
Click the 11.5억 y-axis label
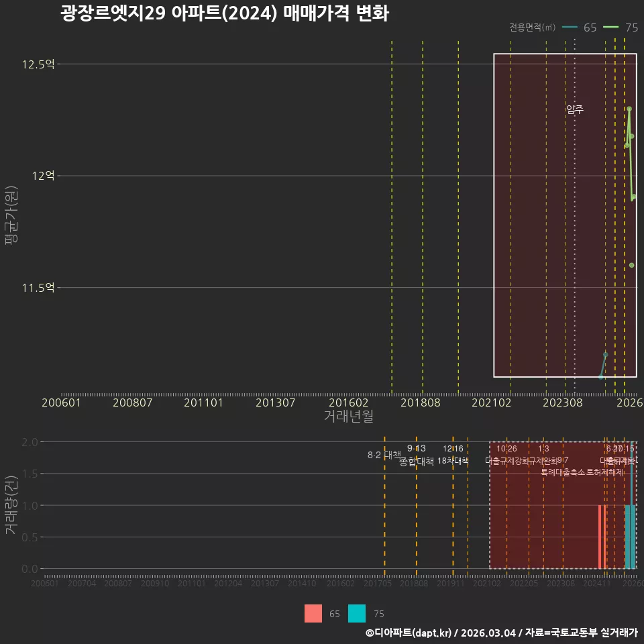point(38,288)
